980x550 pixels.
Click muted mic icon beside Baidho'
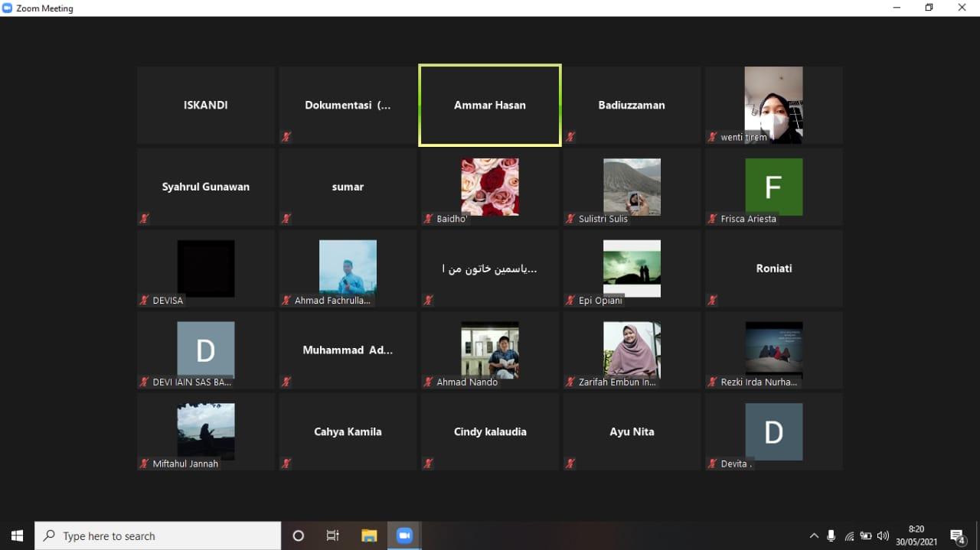coord(429,219)
